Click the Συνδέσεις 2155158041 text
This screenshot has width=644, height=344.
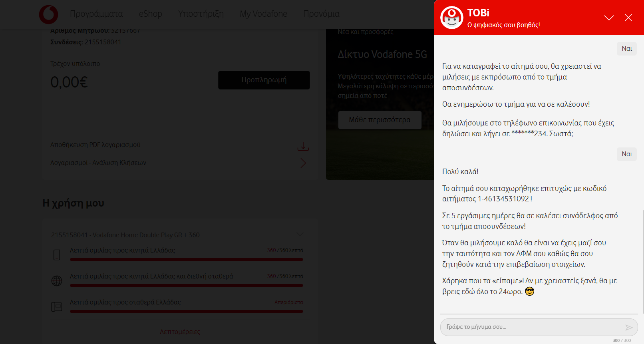pyautogui.click(x=86, y=42)
